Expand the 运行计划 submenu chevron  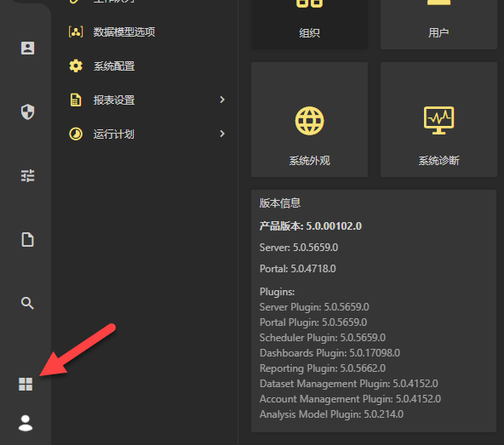coord(222,134)
